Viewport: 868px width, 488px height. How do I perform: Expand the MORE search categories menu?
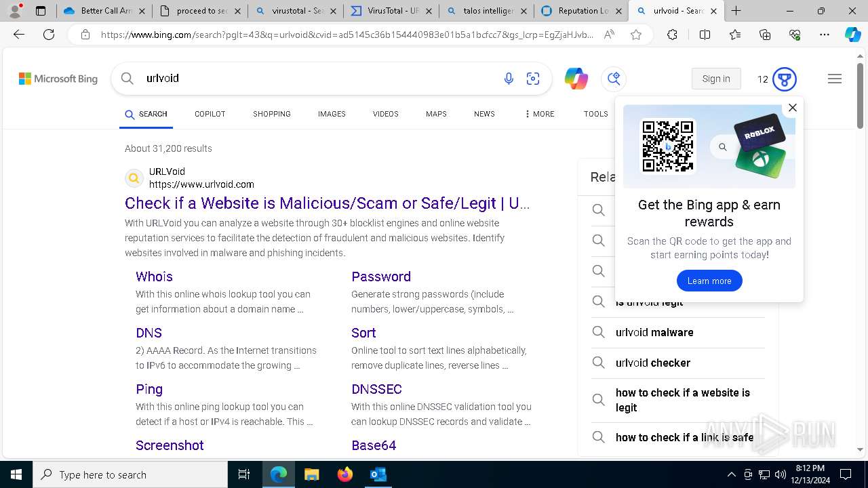click(540, 114)
